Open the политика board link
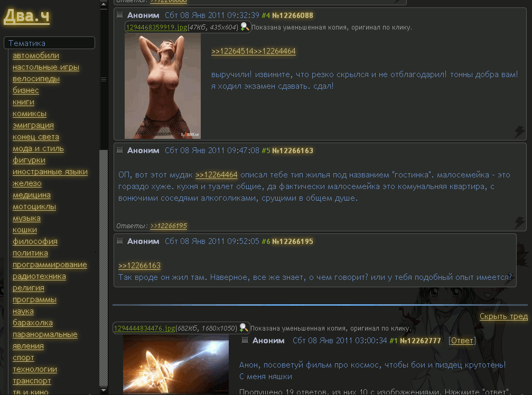 (30, 253)
